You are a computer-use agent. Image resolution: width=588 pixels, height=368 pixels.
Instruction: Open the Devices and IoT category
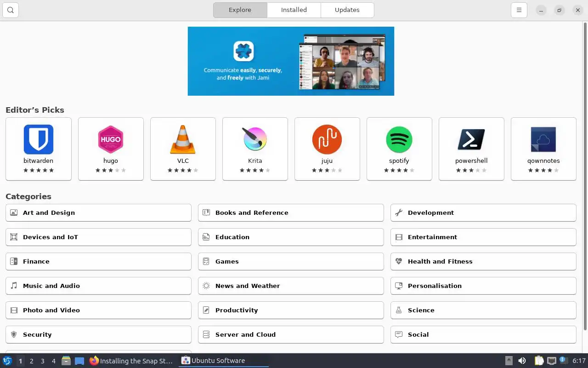tap(98, 237)
